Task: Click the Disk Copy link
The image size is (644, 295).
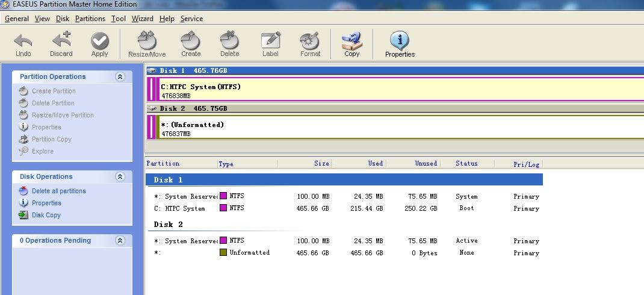Action: (46, 215)
